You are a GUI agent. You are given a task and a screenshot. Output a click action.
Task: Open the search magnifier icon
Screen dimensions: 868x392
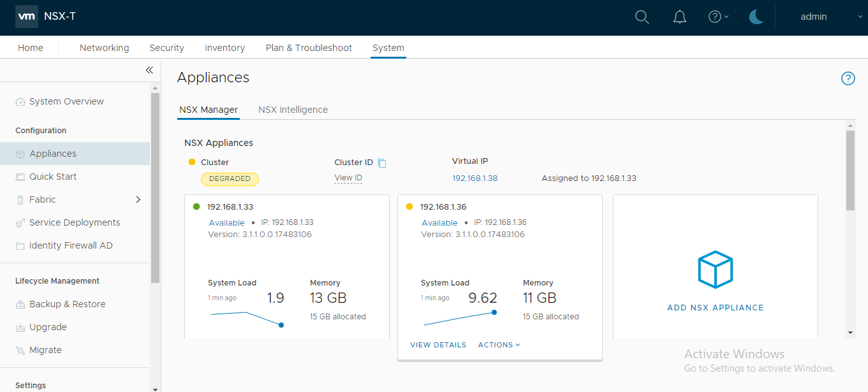(642, 17)
